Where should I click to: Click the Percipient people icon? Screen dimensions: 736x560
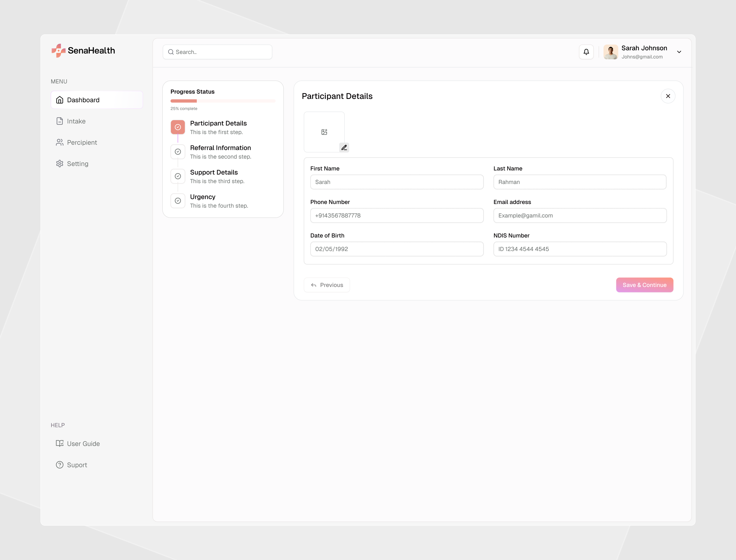point(60,142)
